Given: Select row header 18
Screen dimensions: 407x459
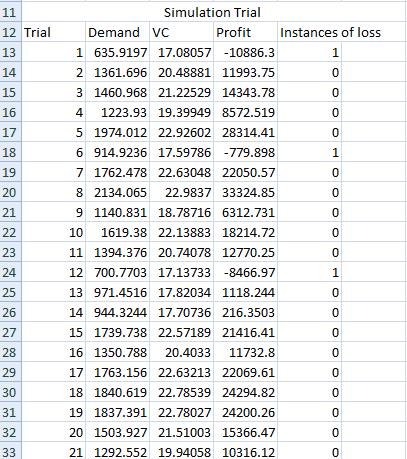Looking at the screenshot, I should pos(10,152).
